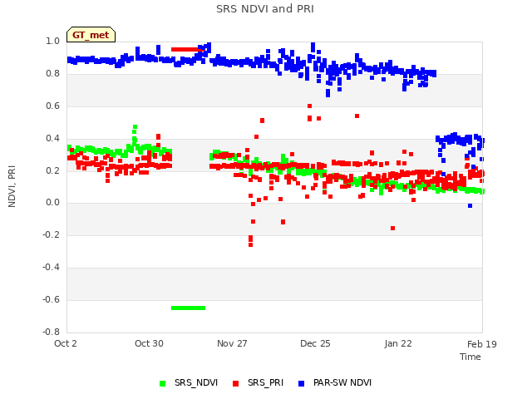Click the blue PAR-SW NDVI legend marker
532x399 pixels.
tap(301, 383)
